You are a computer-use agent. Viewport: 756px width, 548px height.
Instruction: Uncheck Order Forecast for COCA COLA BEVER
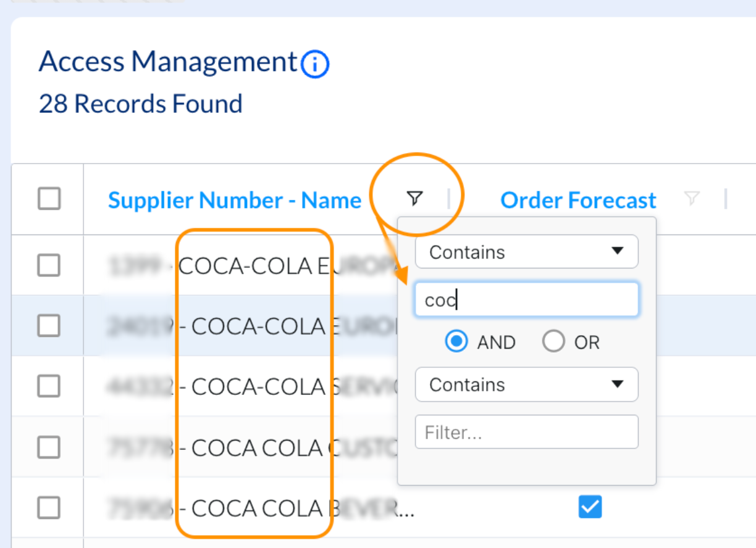(590, 507)
